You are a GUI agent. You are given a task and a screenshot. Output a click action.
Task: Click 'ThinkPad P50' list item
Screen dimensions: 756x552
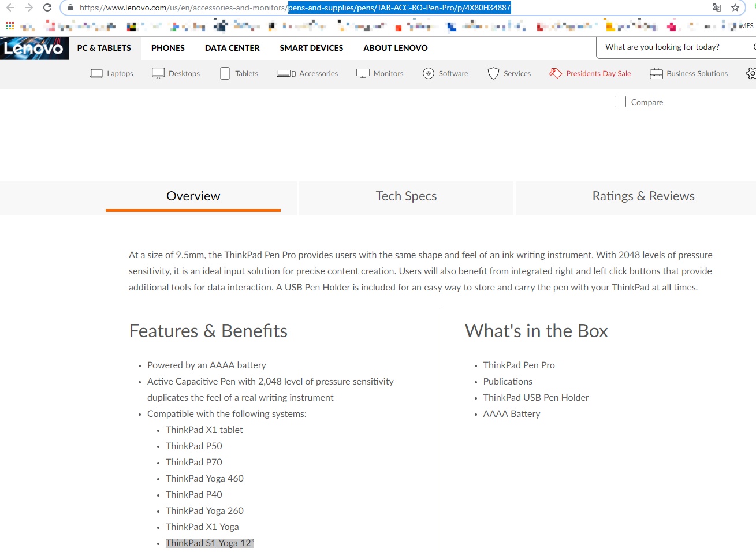pos(194,446)
